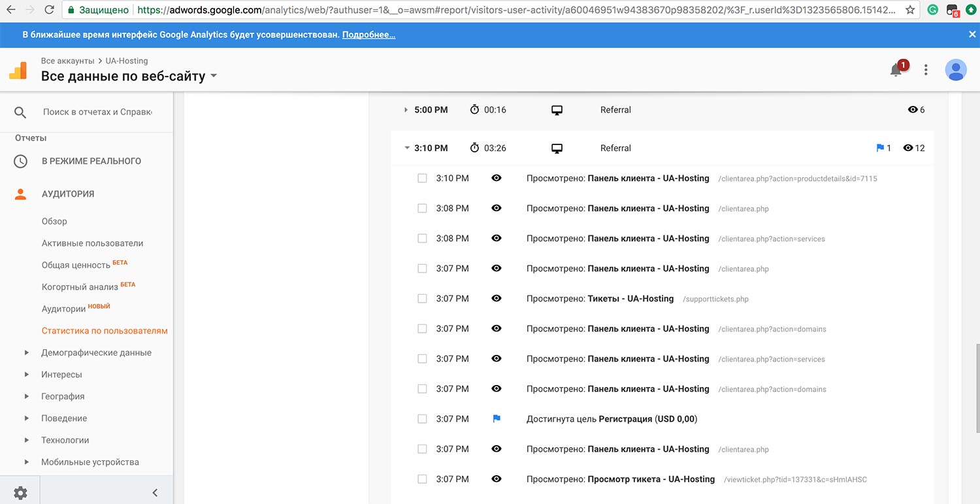Open the admin gear settings icon
Screen dimensions: 980x504
20,493
